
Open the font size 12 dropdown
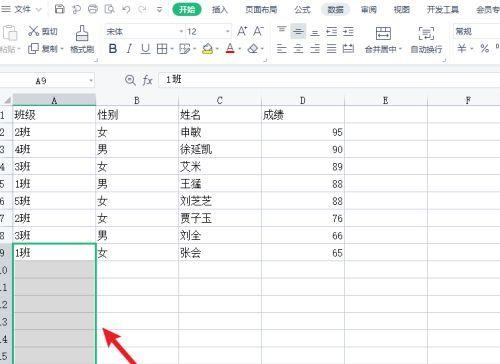click(x=228, y=32)
